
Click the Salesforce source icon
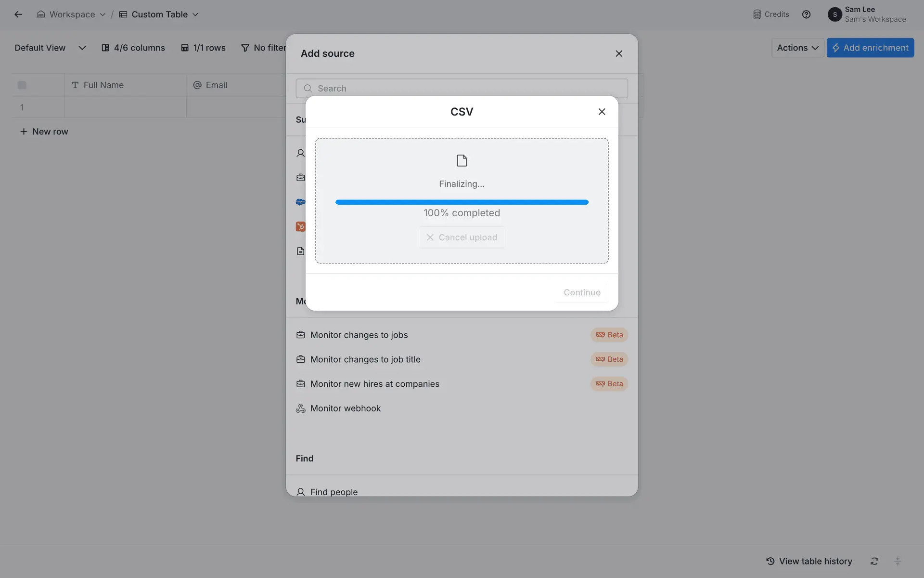300,202
